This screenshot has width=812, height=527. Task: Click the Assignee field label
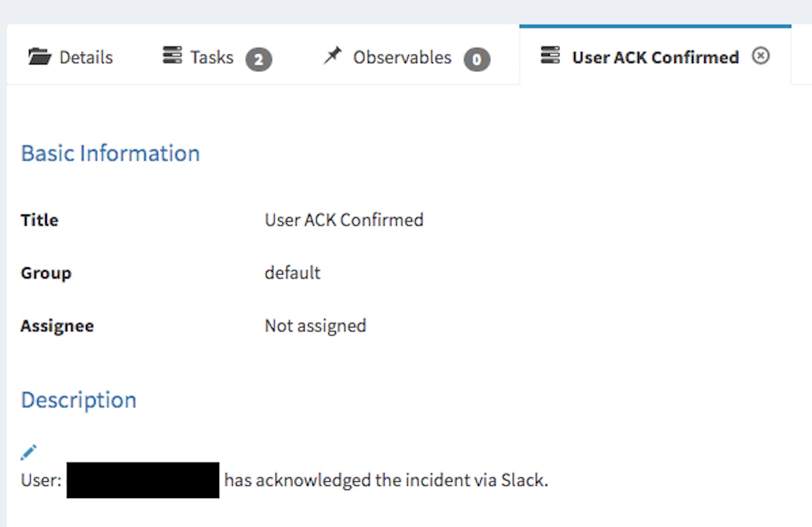click(x=57, y=326)
